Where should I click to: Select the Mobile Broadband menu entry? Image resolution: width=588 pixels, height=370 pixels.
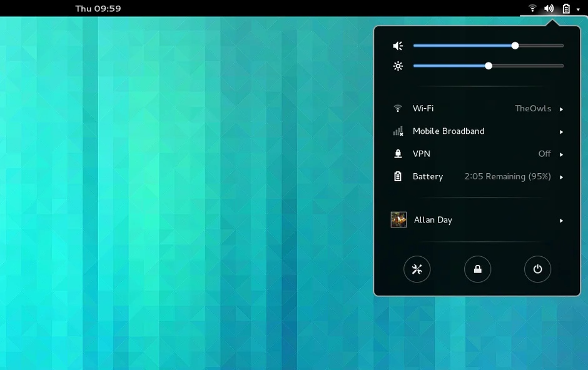[x=449, y=131]
